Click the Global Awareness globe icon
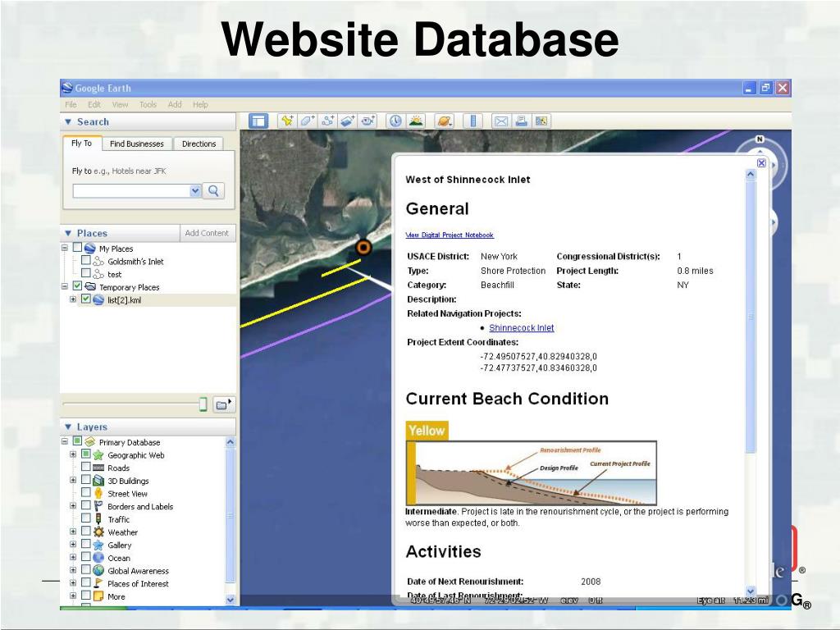840x630 pixels. pyautogui.click(x=98, y=571)
